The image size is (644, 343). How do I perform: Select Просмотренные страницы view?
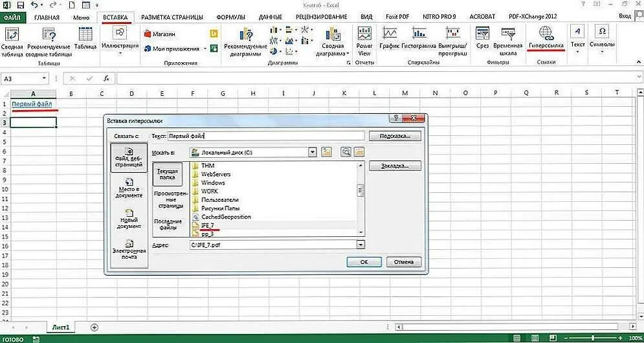click(x=170, y=199)
